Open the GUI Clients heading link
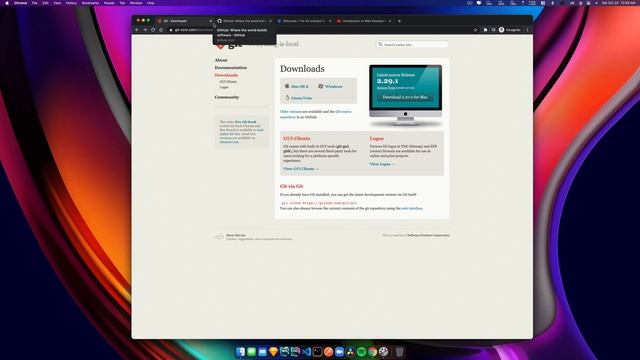The height and width of the screenshot is (360, 640). (297, 138)
